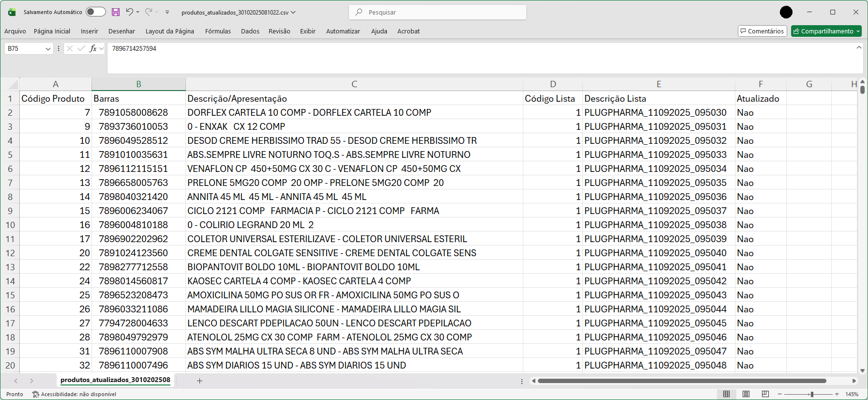Image resolution: width=868 pixels, height=400 pixels.
Task: Click the Redo arrow icon
Action: (149, 12)
